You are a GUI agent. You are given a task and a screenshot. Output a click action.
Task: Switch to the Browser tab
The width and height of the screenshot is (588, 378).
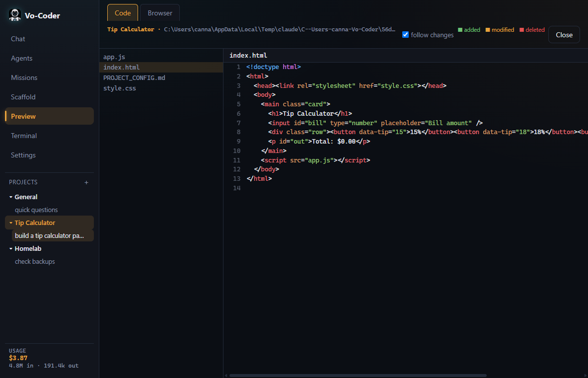click(x=160, y=13)
